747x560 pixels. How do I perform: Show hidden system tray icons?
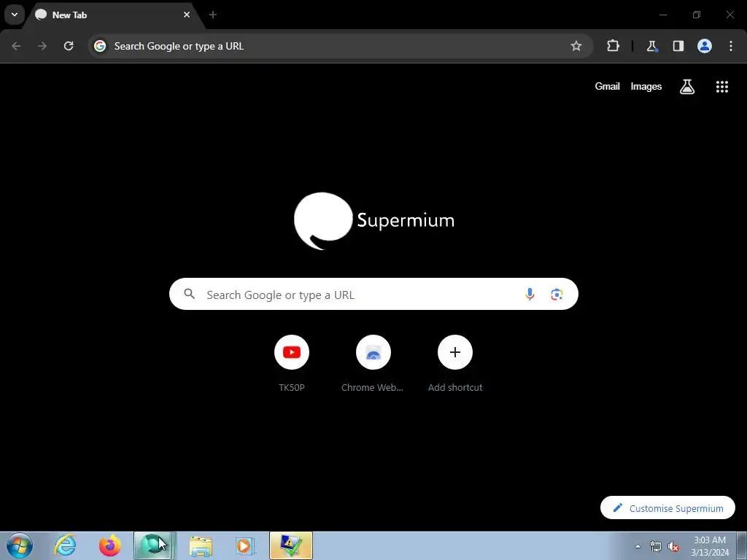(638, 546)
